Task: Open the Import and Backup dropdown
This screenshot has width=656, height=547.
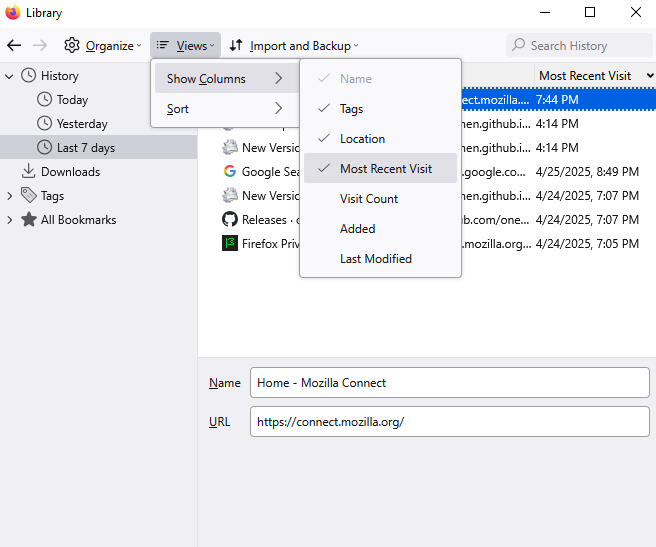Action: (293, 46)
